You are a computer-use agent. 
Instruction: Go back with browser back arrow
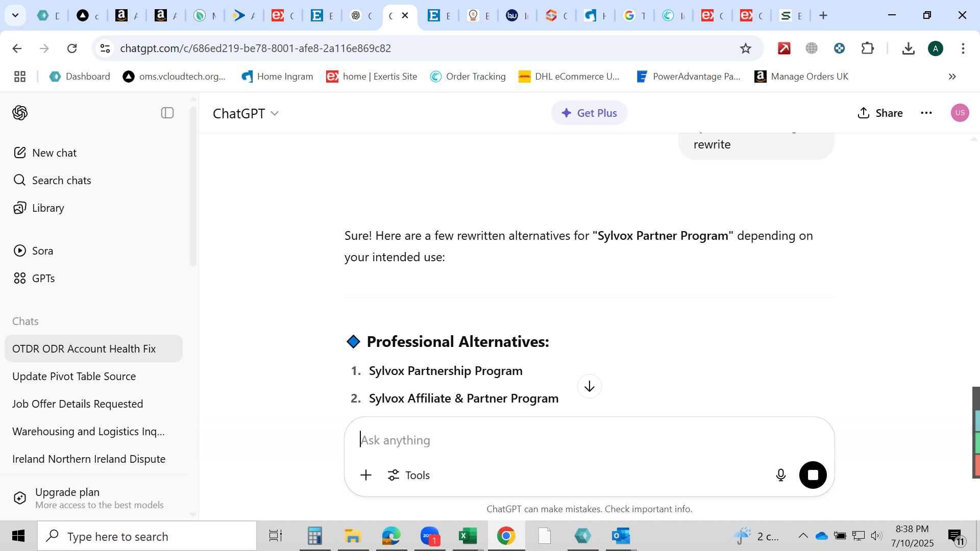pyautogui.click(x=17, y=48)
